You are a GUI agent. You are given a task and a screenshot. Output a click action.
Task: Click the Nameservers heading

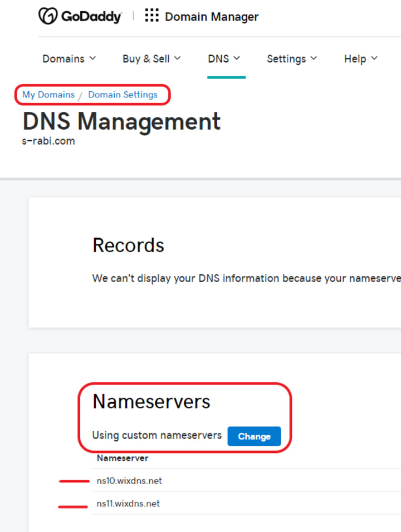point(151,401)
